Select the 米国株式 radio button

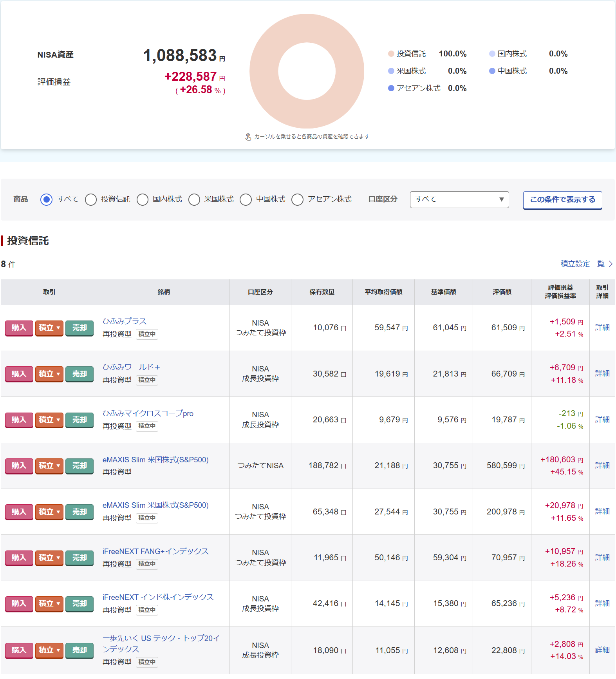[194, 199]
